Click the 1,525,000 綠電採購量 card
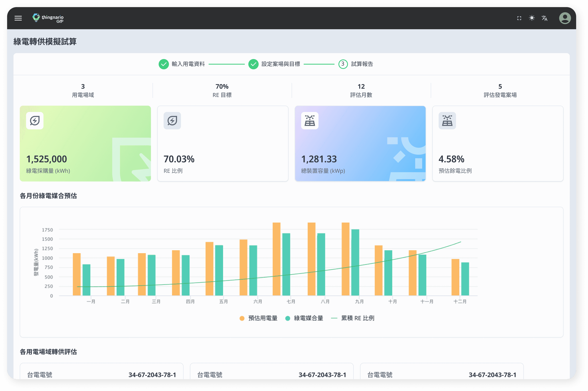The height and width of the screenshot is (391, 588). 85,144
